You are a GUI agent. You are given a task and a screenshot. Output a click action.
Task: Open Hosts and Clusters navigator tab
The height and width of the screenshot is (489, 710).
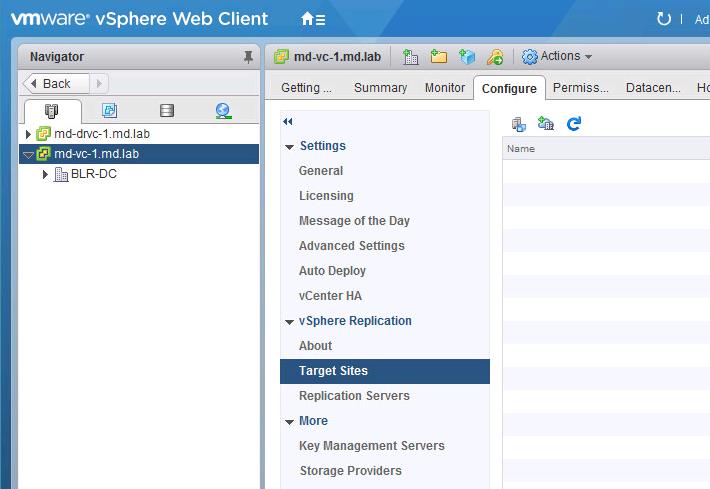tap(52, 111)
